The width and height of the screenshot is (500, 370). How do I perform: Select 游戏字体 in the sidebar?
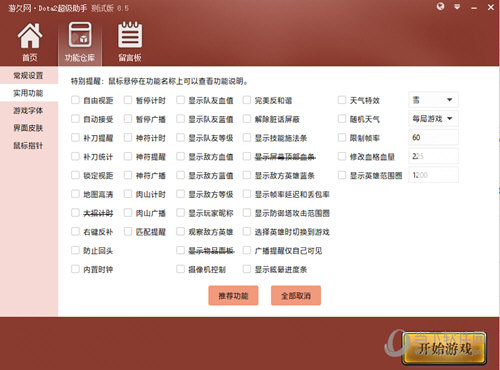pos(29,110)
